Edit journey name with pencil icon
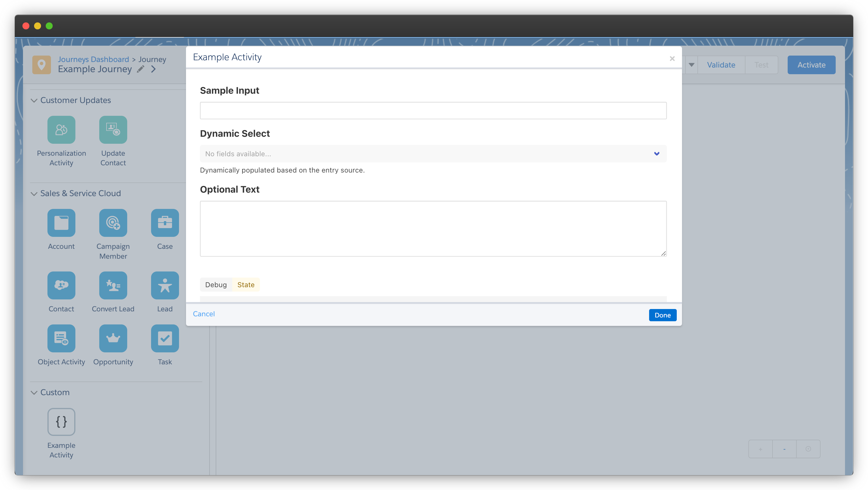The image size is (868, 490). 141,69
